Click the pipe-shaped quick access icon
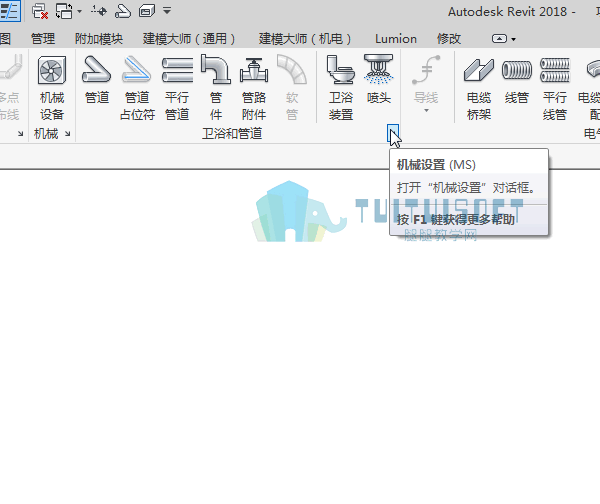The height and width of the screenshot is (504, 600). (123, 11)
